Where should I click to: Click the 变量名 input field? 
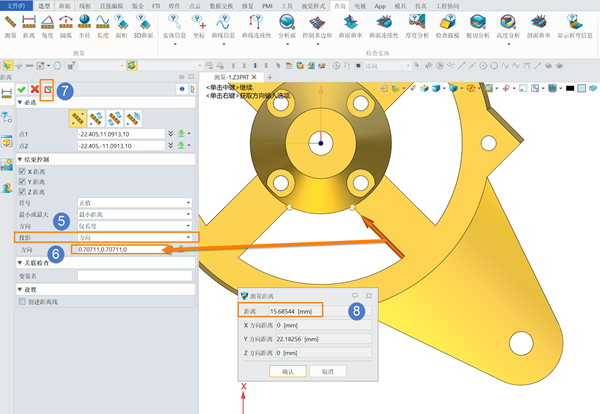click(135, 276)
